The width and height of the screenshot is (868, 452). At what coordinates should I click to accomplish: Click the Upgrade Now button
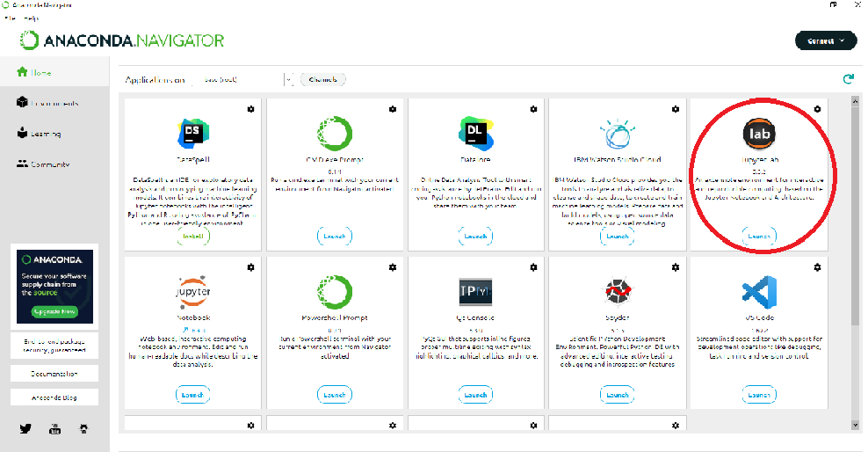54,311
